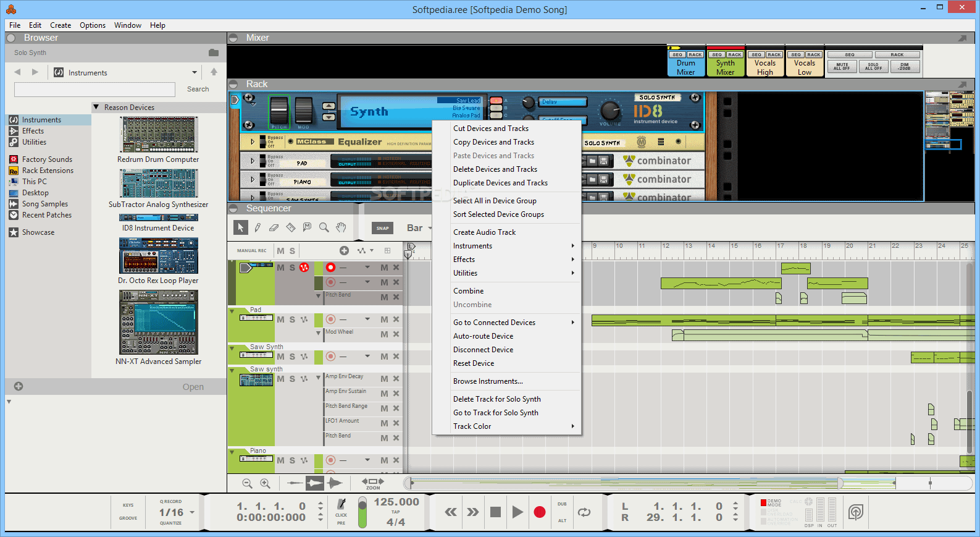Toggle DIM -20dB in Mixer
This screenshot has height=537, width=980.
905,67
